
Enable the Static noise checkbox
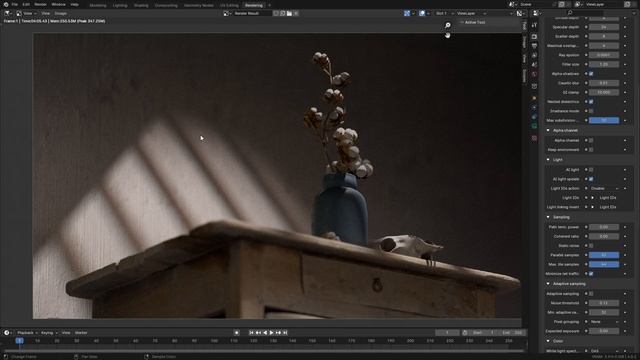coord(591,246)
